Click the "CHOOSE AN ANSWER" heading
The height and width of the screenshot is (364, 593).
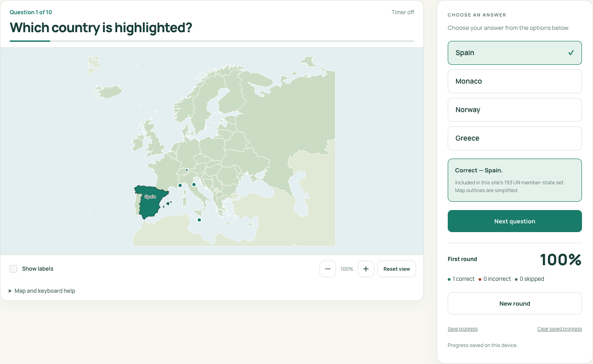pos(477,15)
